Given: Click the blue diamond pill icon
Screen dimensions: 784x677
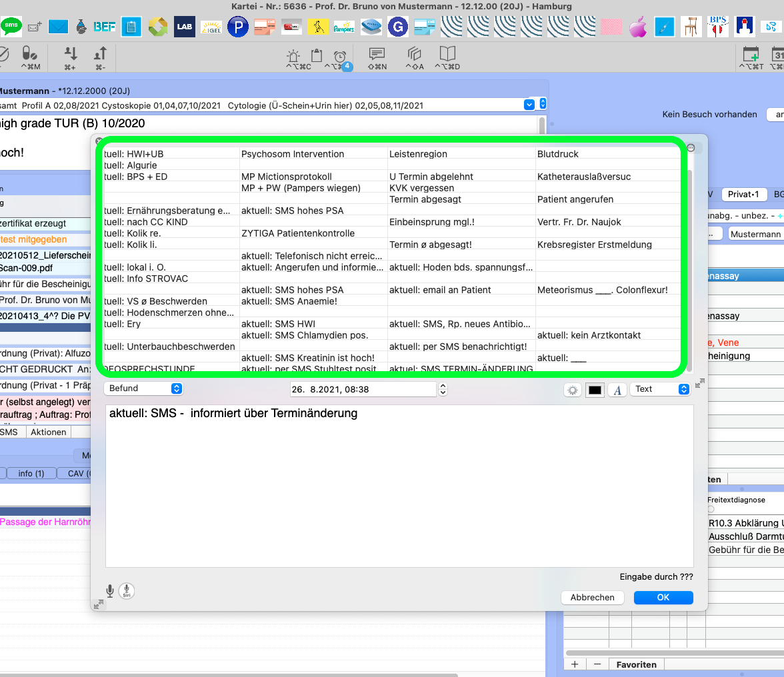Looking at the screenshot, I should (371, 27).
